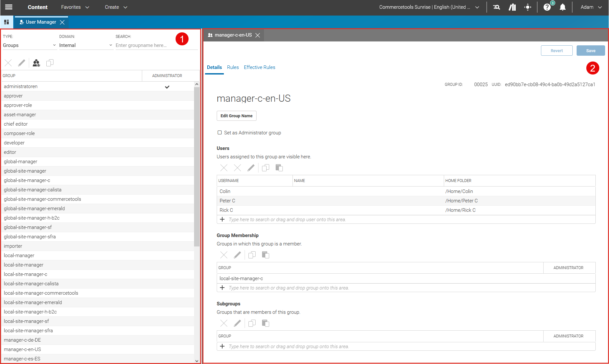Open the Create menu
The height and width of the screenshot is (364, 609).
click(116, 7)
